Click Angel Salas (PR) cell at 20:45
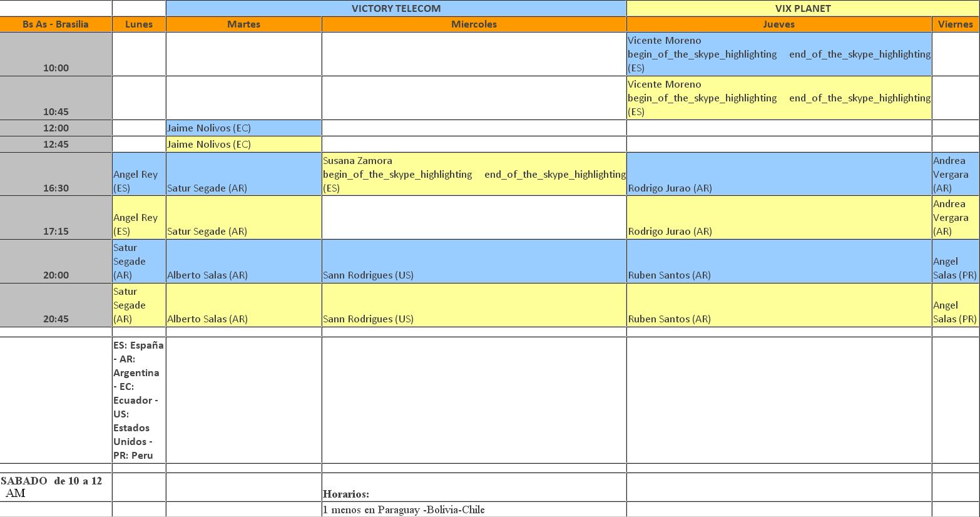Viewport: 980px width, 517px height. pyautogui.click(x=956, y=305)
